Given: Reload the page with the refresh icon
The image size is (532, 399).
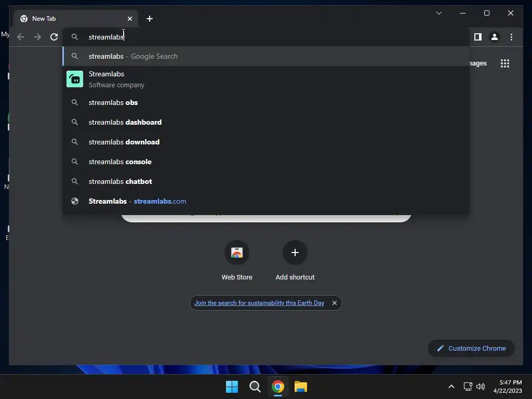Looking at the screenshot, I should [54, 37].
